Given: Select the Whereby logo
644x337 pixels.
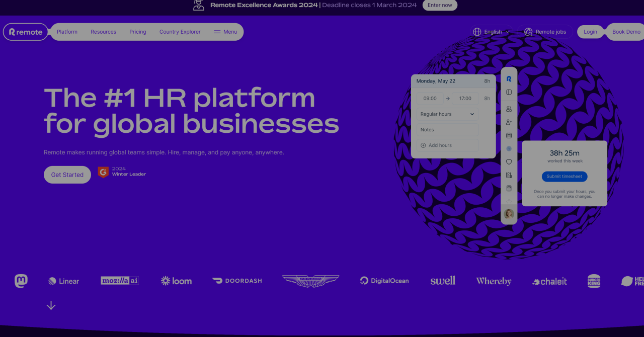Looking at the screenshot, I should [x=494, y=281].
